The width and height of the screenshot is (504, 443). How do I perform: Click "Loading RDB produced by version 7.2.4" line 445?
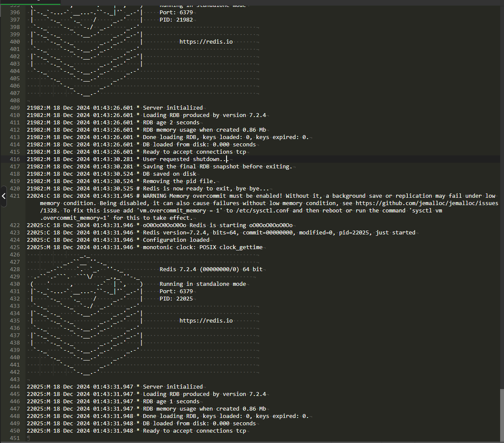coord(205,394)
